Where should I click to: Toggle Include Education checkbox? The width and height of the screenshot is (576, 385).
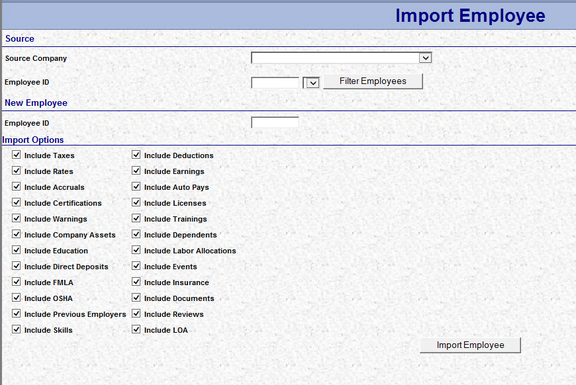(x=16, y=250)
